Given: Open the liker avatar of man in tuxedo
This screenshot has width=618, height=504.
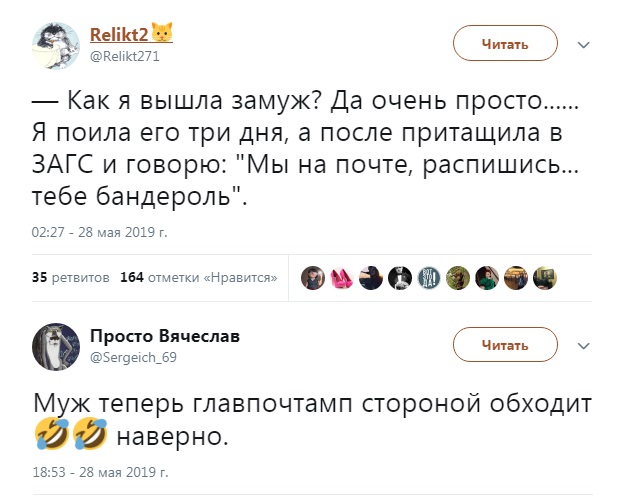Looking at the screenshot, I should pos(400,277).
